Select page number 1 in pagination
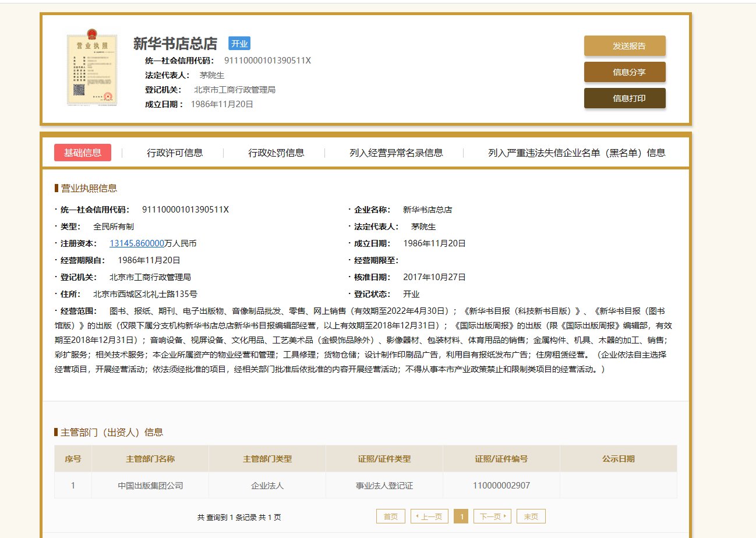756x538 pixels. click(461, 516)
